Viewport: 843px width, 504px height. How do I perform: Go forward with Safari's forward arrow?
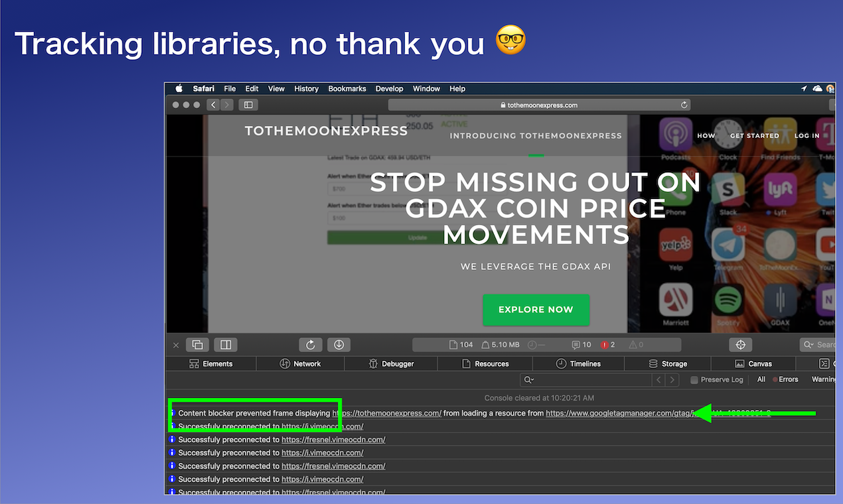pyautogui.click(x=227, y=105)
